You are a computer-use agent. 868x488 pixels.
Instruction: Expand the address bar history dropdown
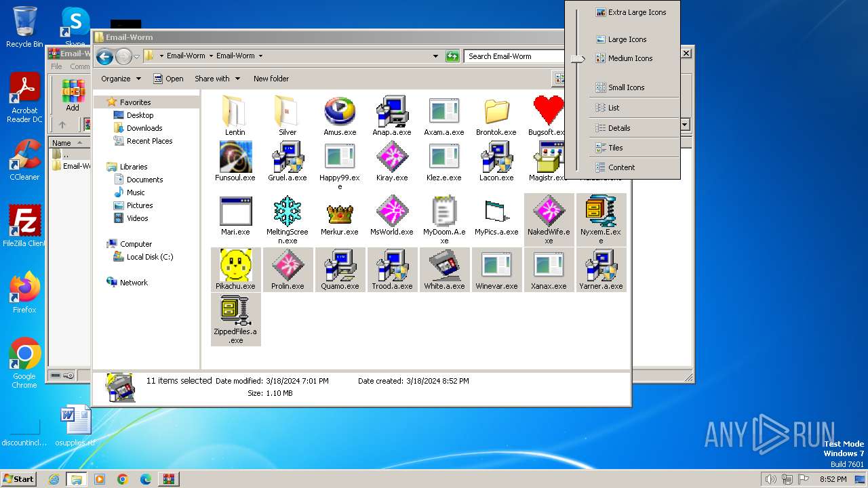pos(435,56)
